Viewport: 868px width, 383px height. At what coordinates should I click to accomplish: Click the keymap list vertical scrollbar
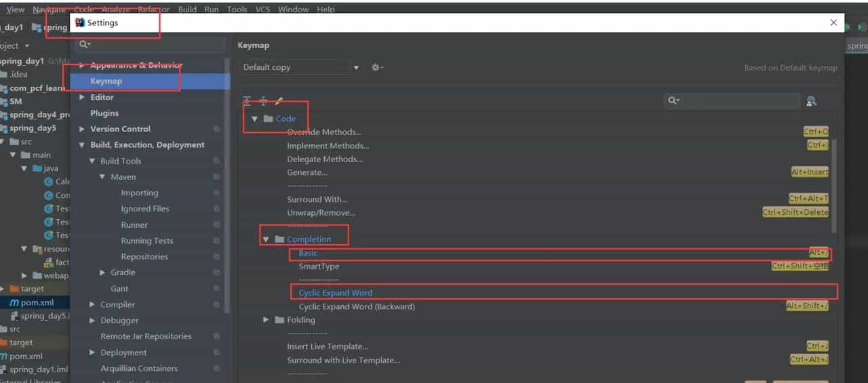pyautogui.click(x=833, y=183)
